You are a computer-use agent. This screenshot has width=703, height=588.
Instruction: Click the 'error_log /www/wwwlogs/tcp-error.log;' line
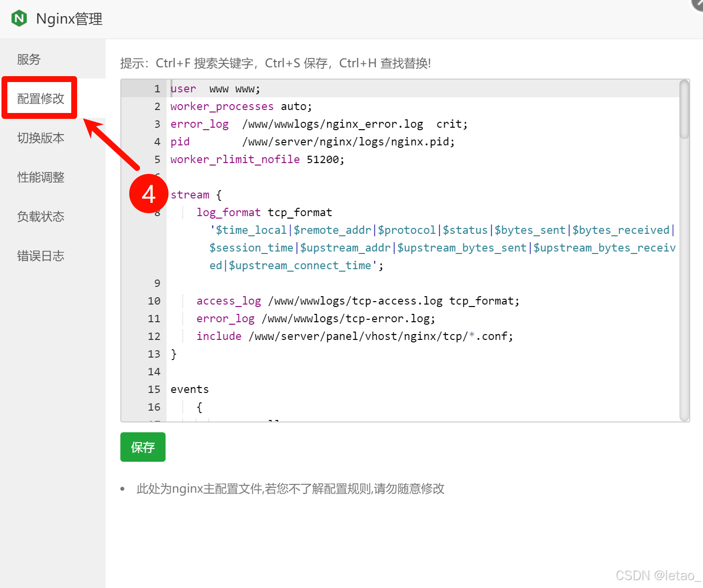coord(316,319)
